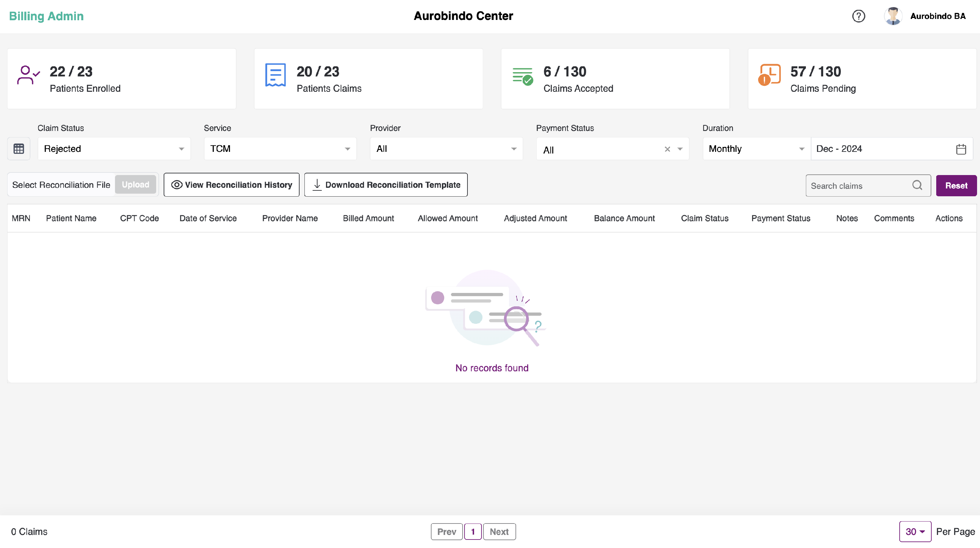This screenshot has width=980, height=548.
Task: Open the Claim Status dropdown
Action: click(114, 149)
